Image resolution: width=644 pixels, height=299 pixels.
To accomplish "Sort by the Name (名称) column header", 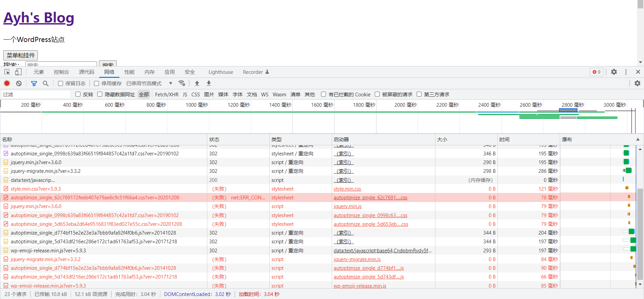I will (104, 139).
